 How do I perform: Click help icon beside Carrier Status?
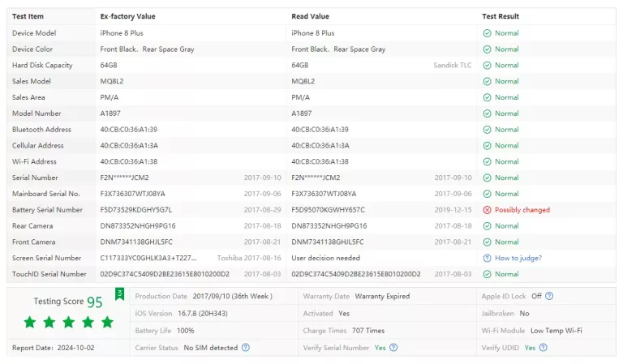click(246, 348)
